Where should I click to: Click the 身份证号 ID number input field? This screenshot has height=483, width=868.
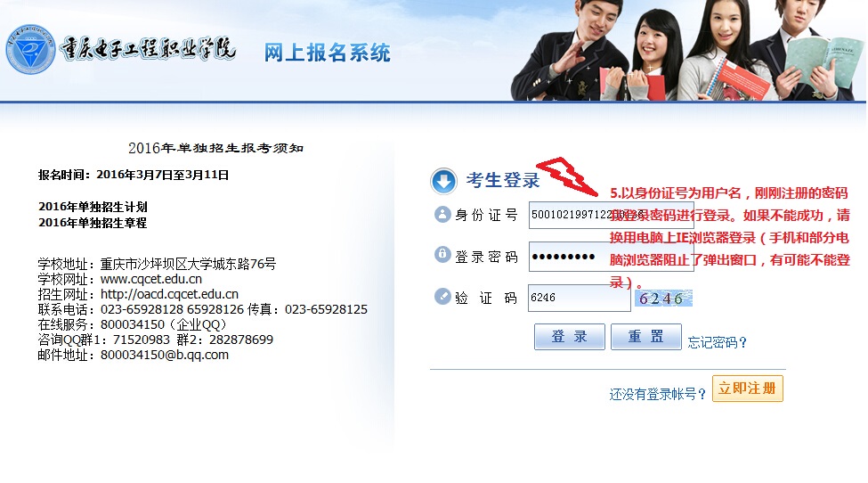click(611, 215)
